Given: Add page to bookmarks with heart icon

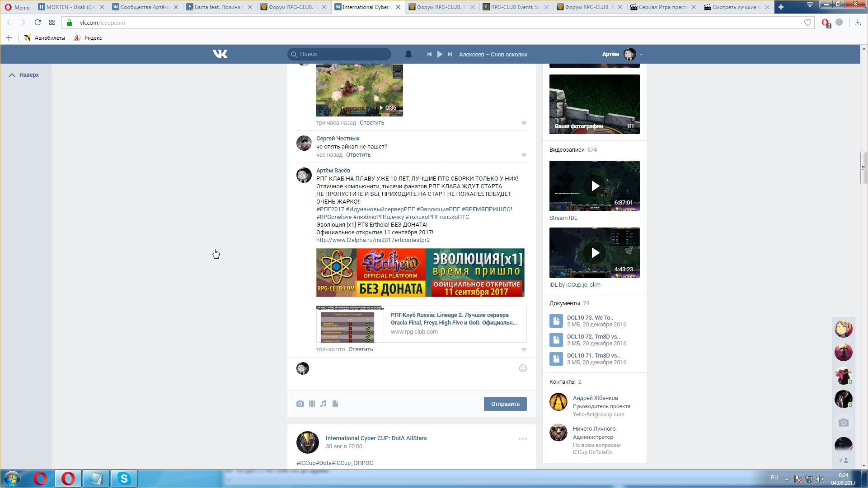Looking at the screenshot, I should [x=807, y=23].
